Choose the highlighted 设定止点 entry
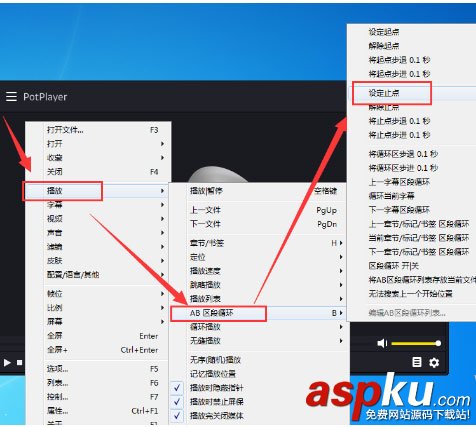The image size is (476, 427). (412, 93)
